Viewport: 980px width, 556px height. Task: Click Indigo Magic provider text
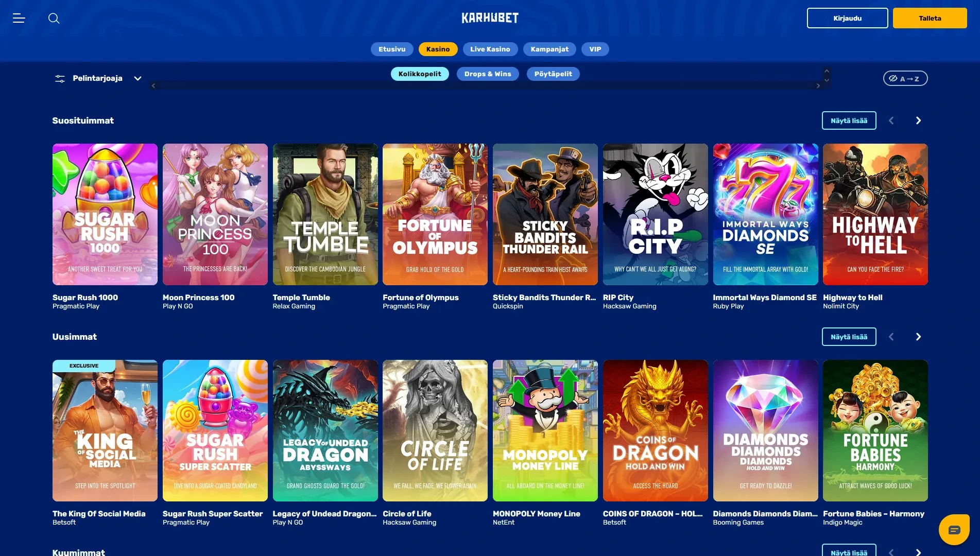point(843,523)
